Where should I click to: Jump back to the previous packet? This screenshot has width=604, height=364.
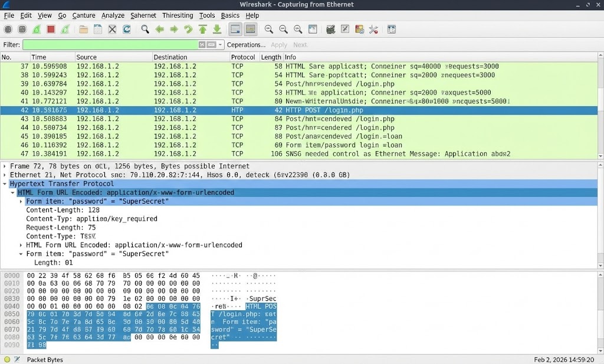[x=160, y=29]
